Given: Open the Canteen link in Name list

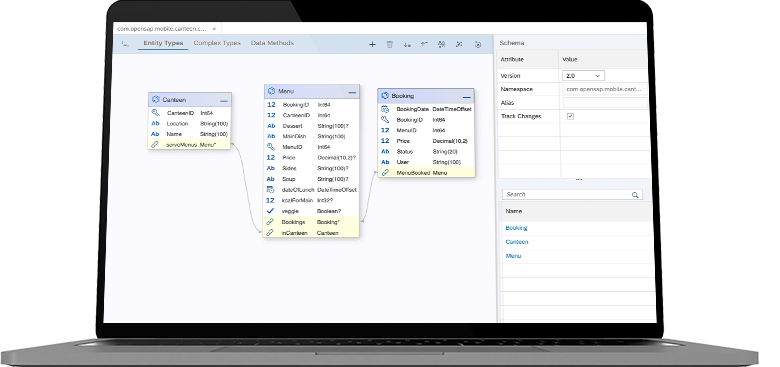Looking at the screenshot, I should (x=516, y=242).
